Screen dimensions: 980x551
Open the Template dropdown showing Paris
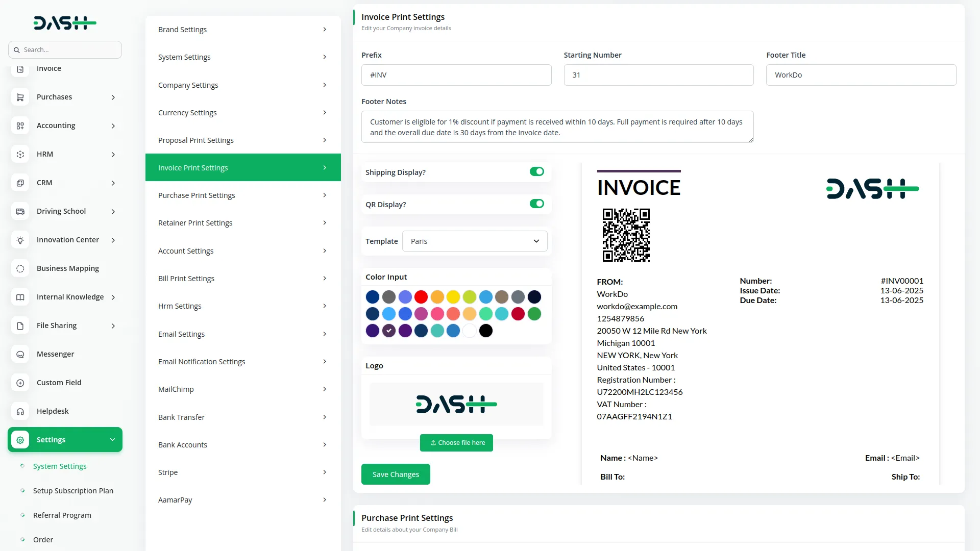pyautogui.click(x=474, y=241)
